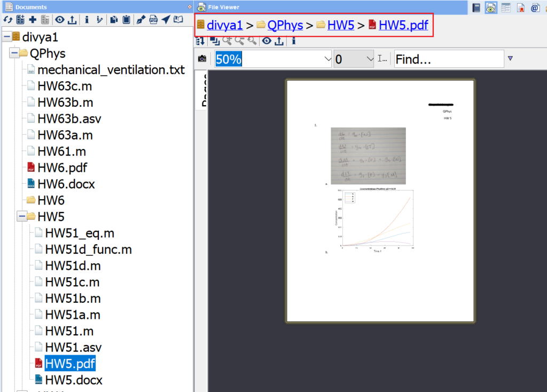Click the info icon in File Viewer toolbar
Viewport: 547px width, 392px height.
click(294, 41)
